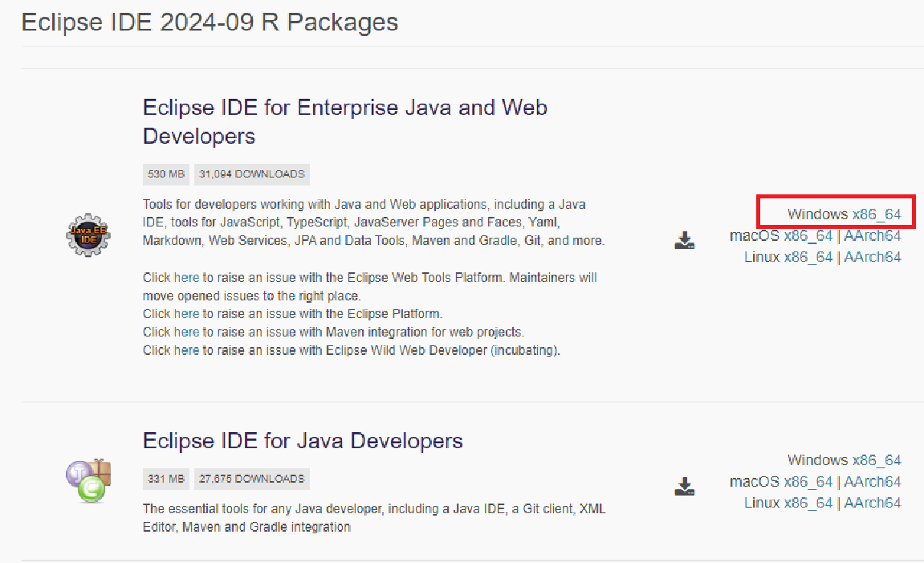Click the Eclipse IDE 2024-09 R Packages heading
This screenshot has height=563, width=924.
(x=210, y=22)
